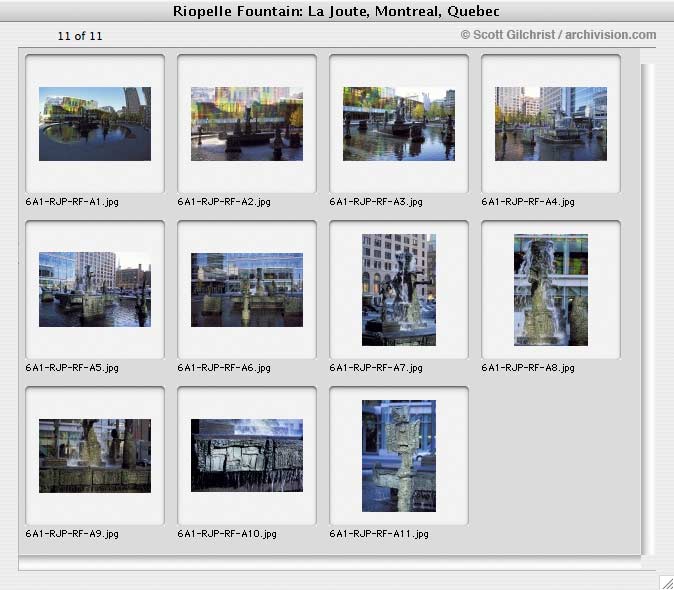Click the 6A1-RJP-RF-A6.jpg image

pos(247,290)
